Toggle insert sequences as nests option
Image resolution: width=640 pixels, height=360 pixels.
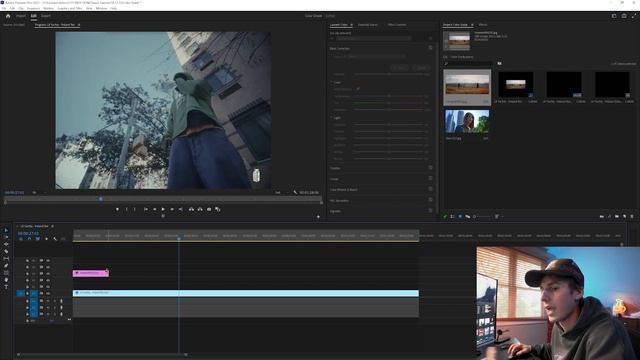[21, 239]
